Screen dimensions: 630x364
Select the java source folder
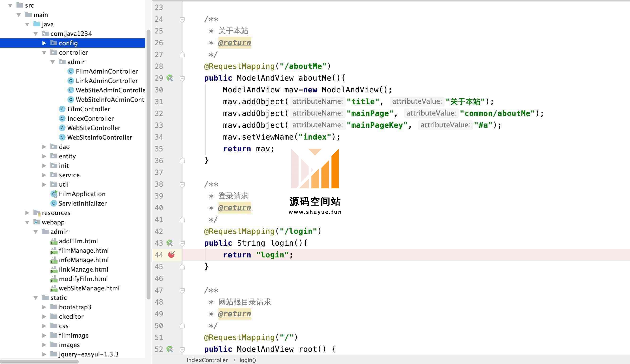[44, 24]
